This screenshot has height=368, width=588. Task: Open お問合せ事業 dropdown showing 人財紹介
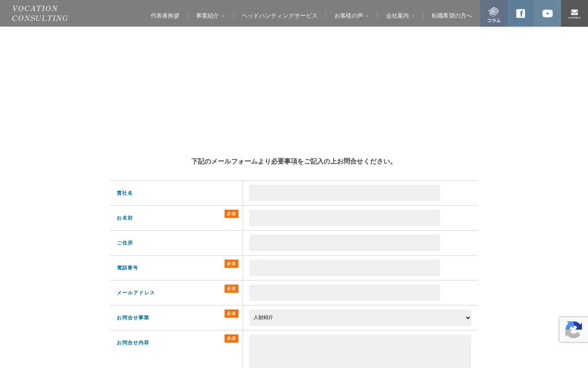(x=360, y=318)
